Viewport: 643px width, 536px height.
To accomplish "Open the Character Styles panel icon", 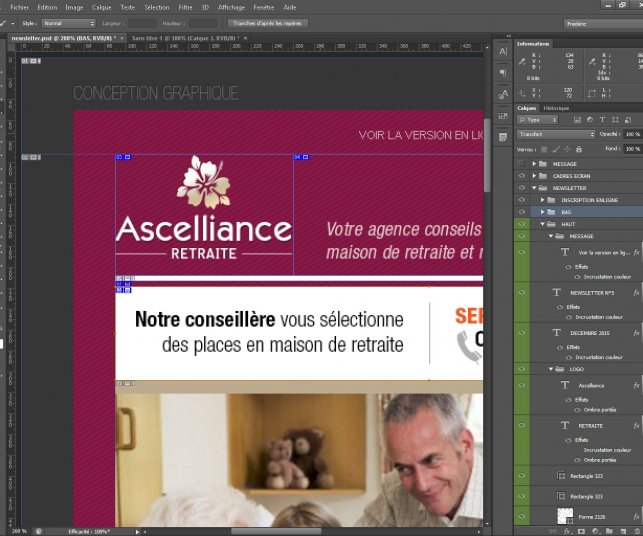I will [x=503, y=95].
